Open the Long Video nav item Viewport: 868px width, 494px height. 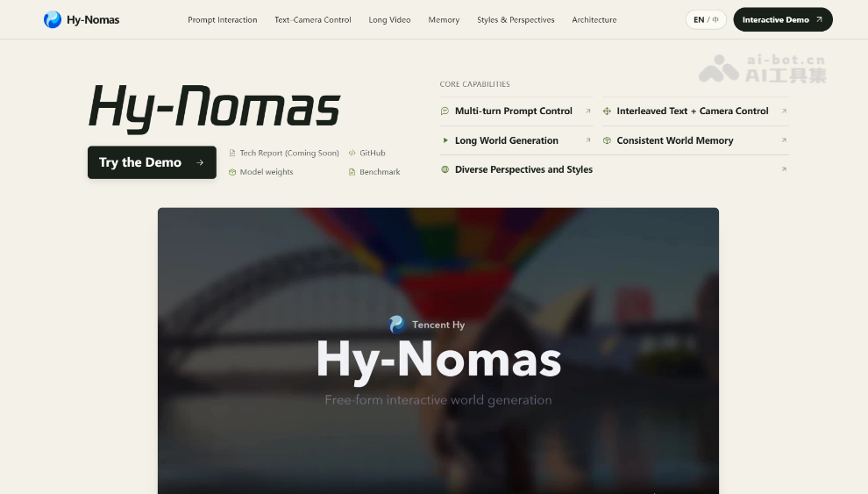click(389, 20)
